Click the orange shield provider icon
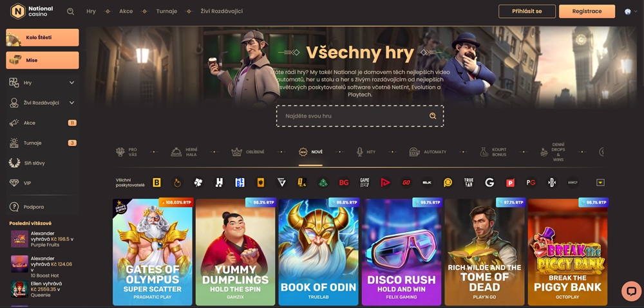 coord(260,183)
